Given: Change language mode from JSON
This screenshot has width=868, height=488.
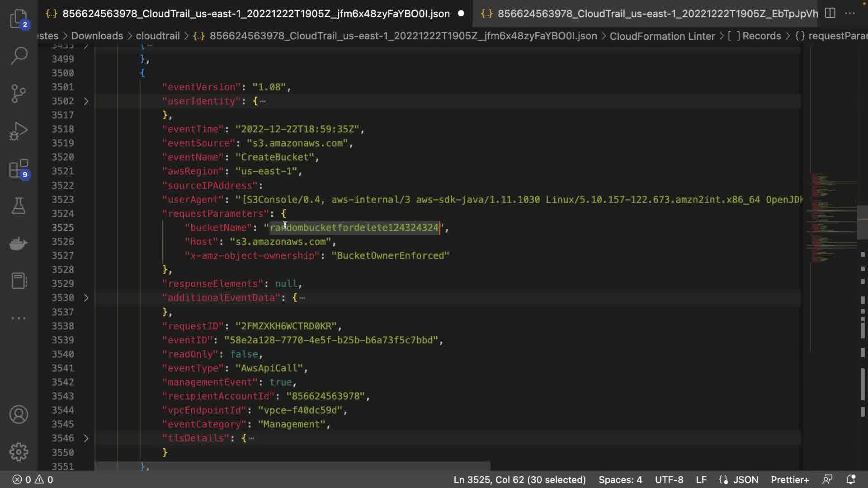Looking at the screenshot, I should point(745,479).
